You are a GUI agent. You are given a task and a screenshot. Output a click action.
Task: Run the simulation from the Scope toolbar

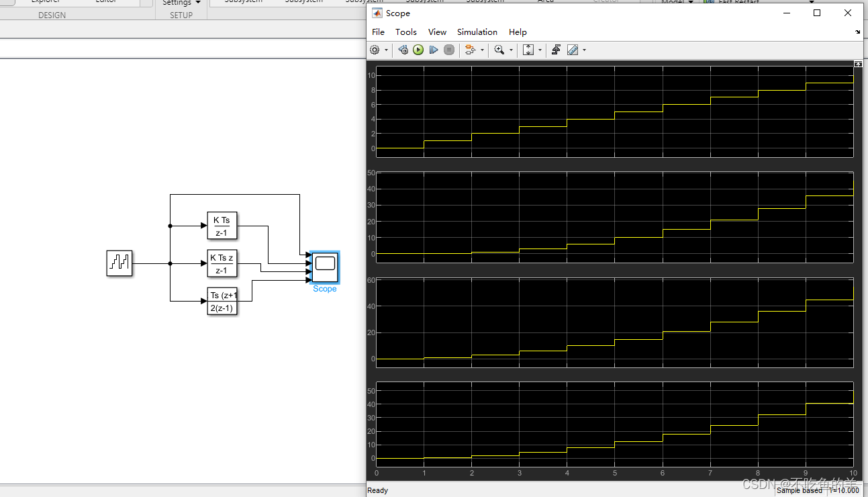pyautogui.click(x=418, y=50)
